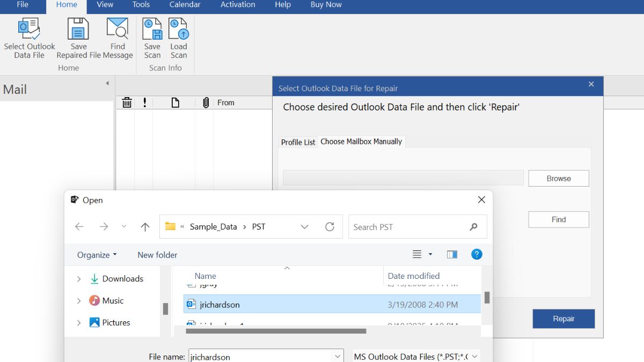Expand the Music folder node

pos(79,301)
